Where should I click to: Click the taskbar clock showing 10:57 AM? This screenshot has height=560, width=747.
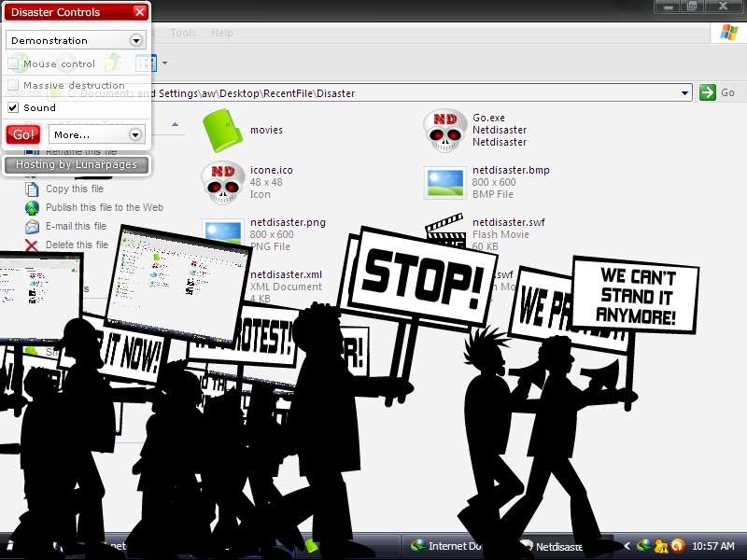coord(713,546)
